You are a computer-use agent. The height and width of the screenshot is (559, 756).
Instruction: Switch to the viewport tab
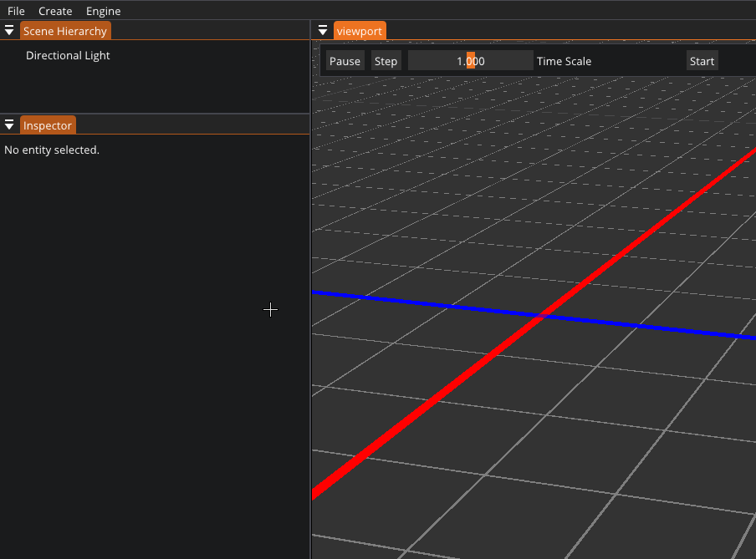point(360,31)
